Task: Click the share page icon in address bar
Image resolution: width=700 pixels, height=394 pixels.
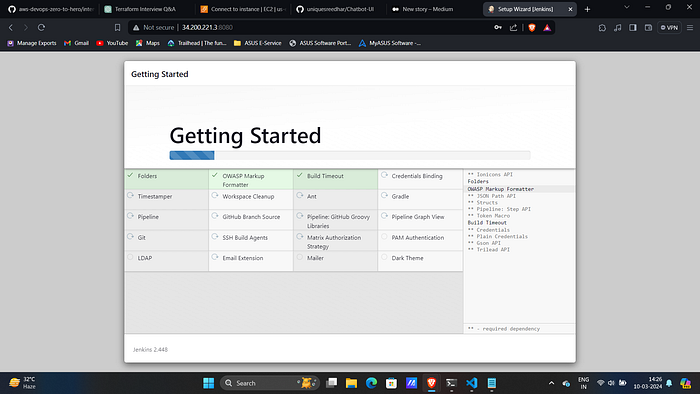Action: coord(513,28)
